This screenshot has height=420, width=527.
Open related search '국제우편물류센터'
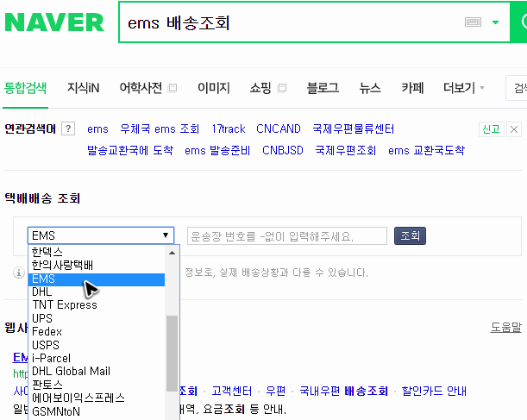click(x=354, y=129)
